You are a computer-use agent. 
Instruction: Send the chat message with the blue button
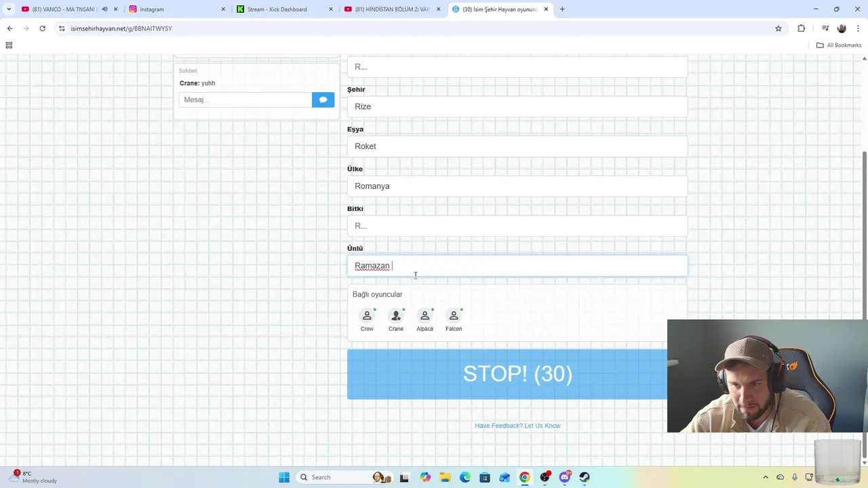point(323,100)
